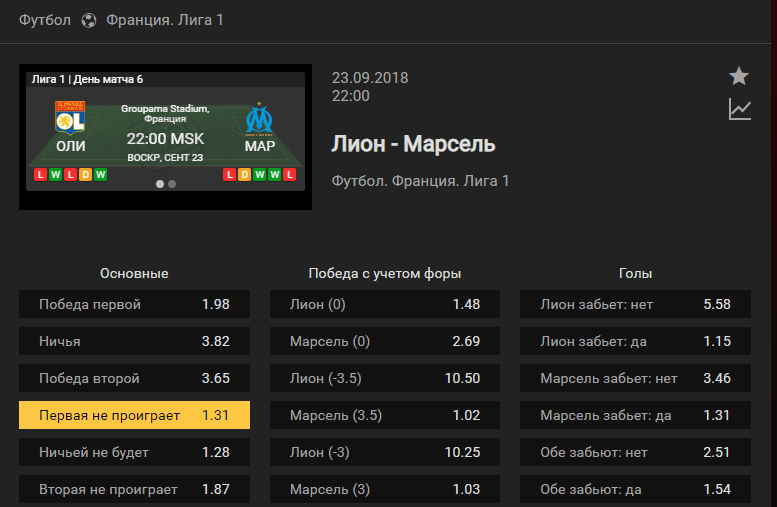
Task: Select bet Вторая не проиграет 1.87
Action: pos(134,489)
